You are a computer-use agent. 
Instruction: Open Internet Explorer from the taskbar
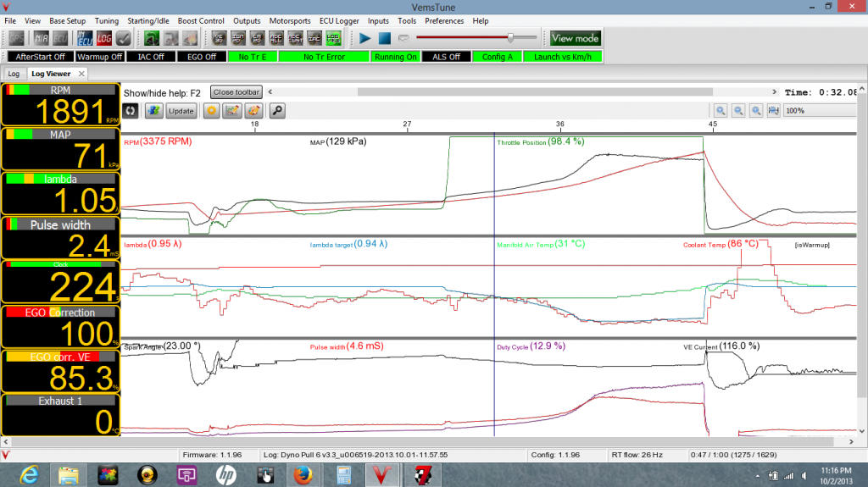[29, 475]
